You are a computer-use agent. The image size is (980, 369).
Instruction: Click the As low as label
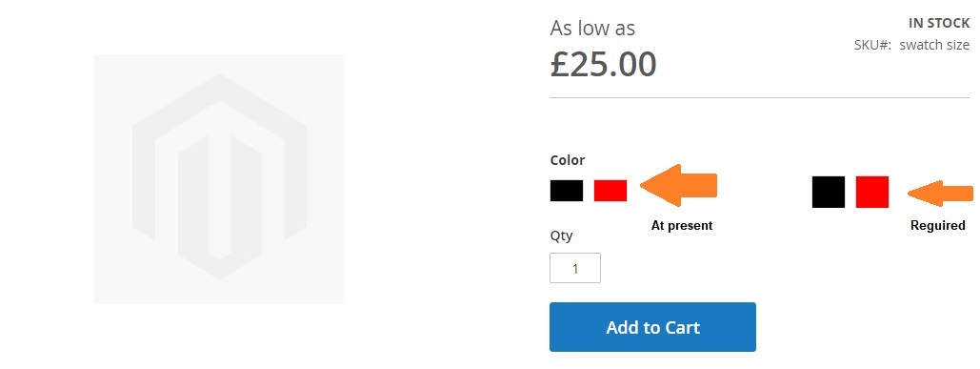click(x=592, y=29)
